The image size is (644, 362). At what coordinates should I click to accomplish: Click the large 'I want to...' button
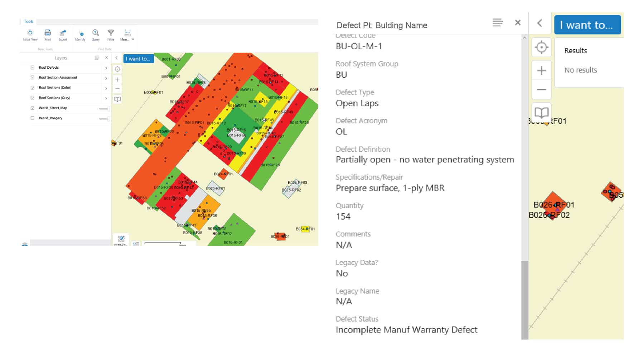(587, 25)
